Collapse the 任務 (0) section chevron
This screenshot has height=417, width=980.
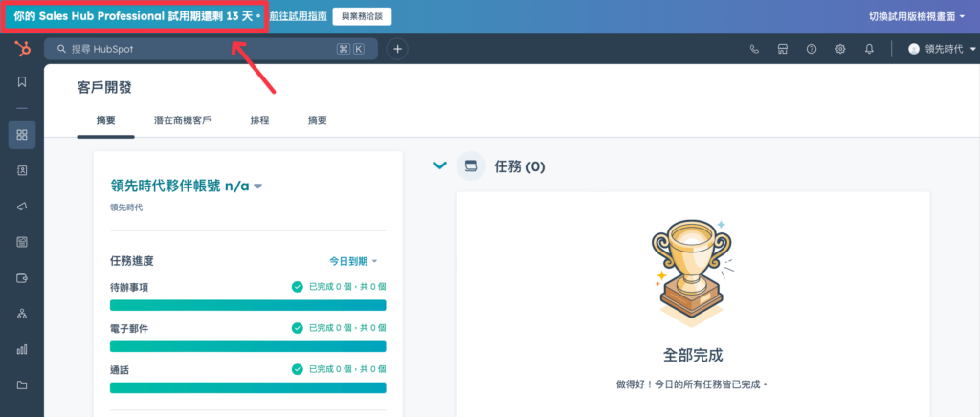(x=440, y=166)
